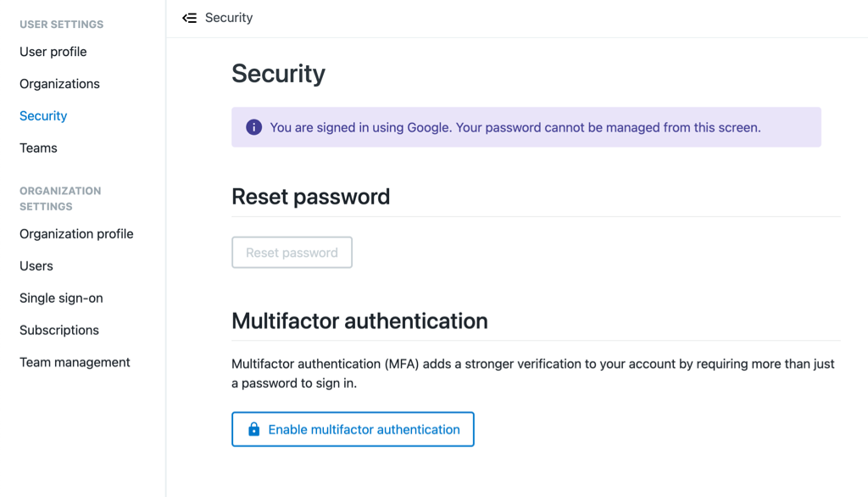This screenshot has width=868, height=497.
Task: Open Team management page
Action: [x=75, y=362]
